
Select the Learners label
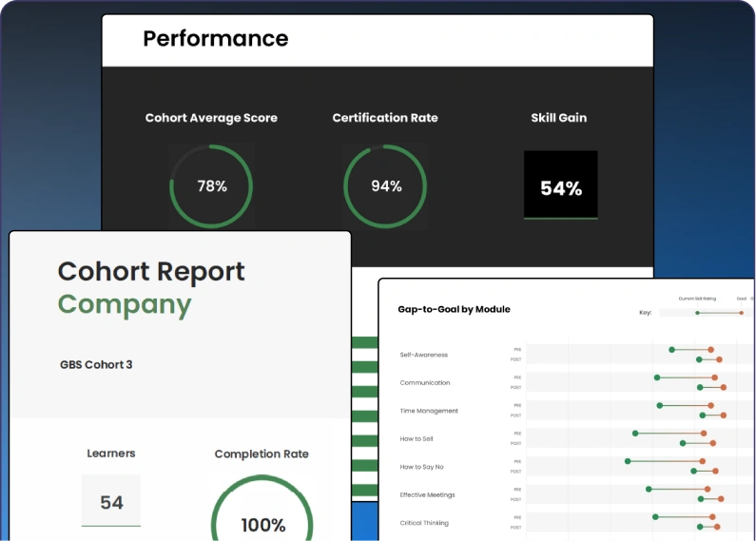coord(111,454)
